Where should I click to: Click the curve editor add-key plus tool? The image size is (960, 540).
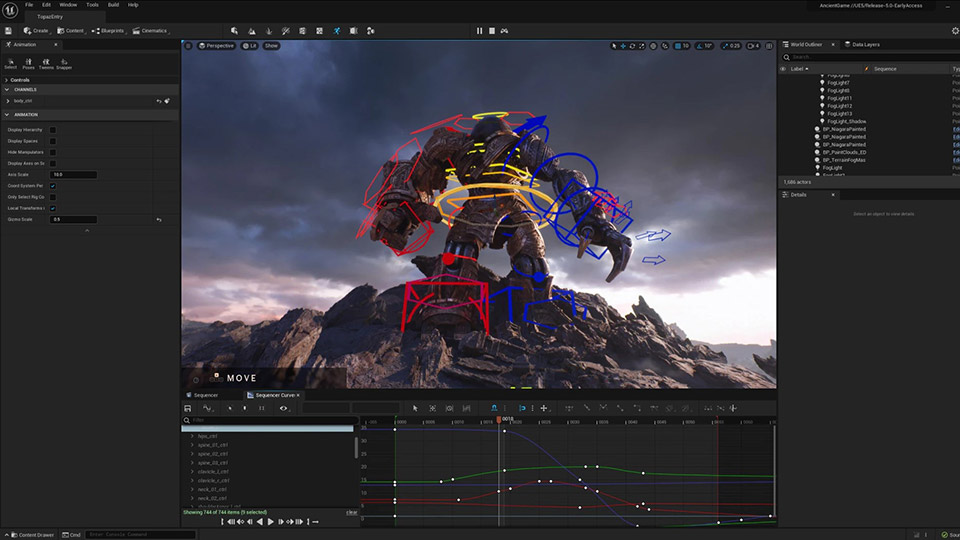click(x=544, y=408)
